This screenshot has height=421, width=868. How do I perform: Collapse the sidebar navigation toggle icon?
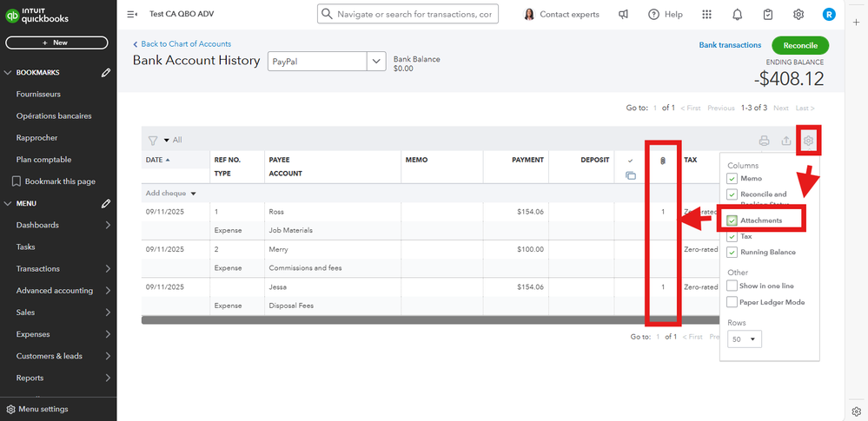click(132, 15)
